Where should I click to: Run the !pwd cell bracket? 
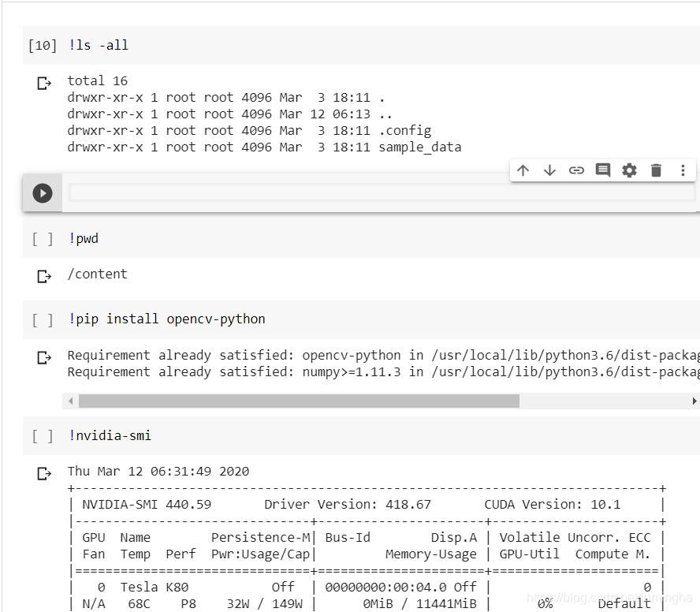point(43,239)
